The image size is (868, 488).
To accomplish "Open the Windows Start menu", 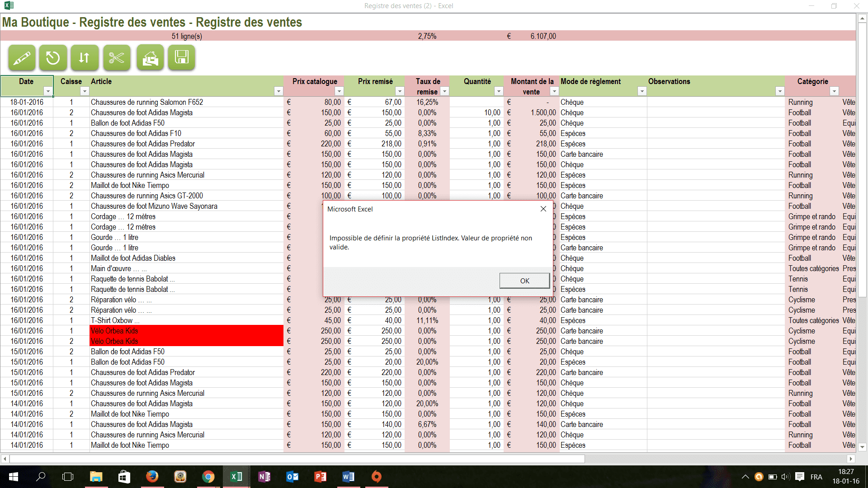I will (13, 476).
